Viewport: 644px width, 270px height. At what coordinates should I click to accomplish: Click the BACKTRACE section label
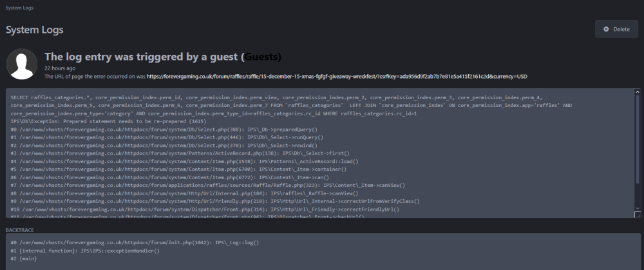click(21, 229)
